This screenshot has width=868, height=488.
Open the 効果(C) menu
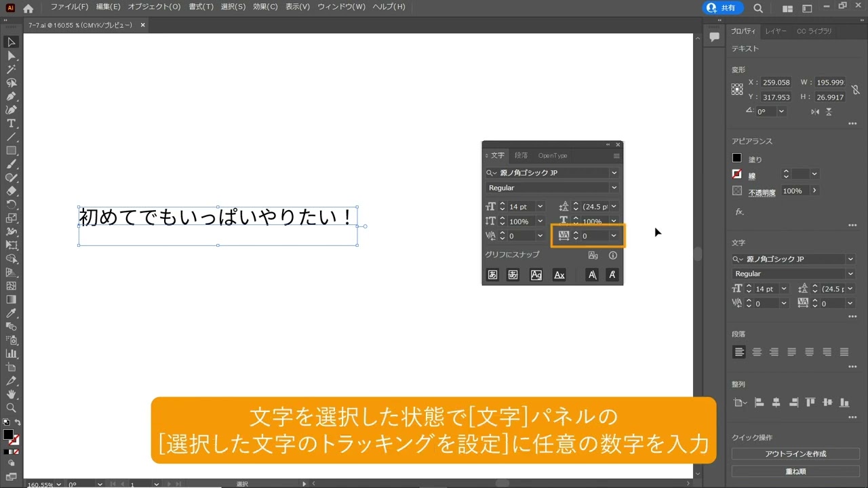tap(265, 7)
